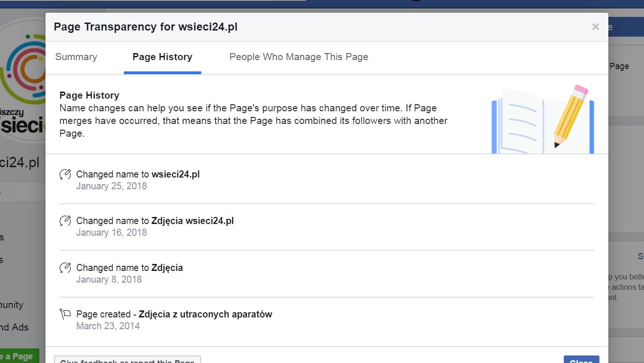Click Give feedback or report this Page
Viewport: 644px width, 363px height.
click(x=128, y=360)
